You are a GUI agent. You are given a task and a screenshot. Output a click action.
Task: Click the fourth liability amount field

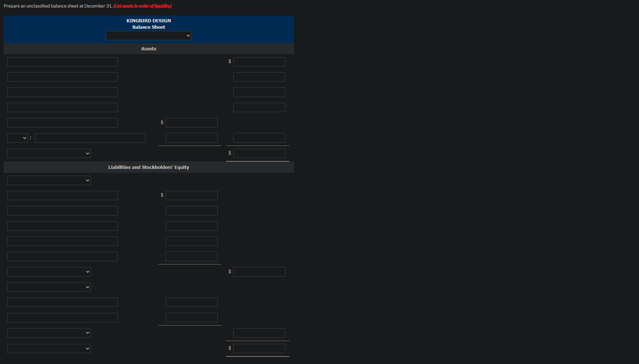point(192,241)
